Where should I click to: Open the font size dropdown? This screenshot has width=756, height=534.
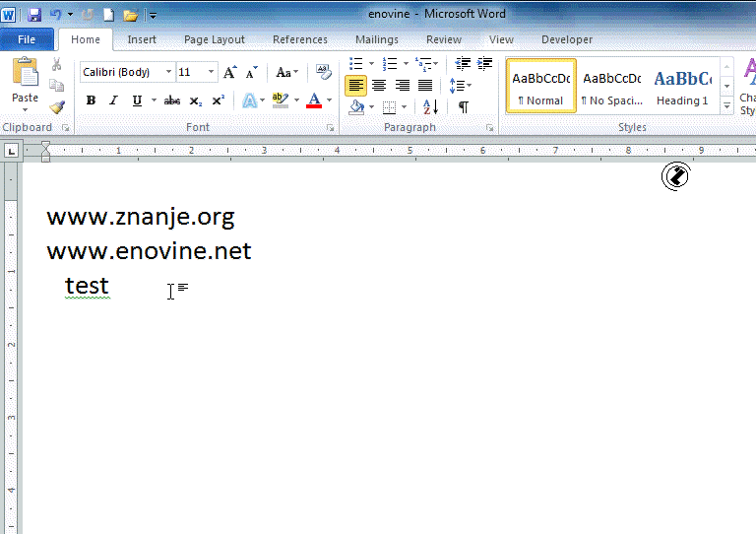point(211,72)
